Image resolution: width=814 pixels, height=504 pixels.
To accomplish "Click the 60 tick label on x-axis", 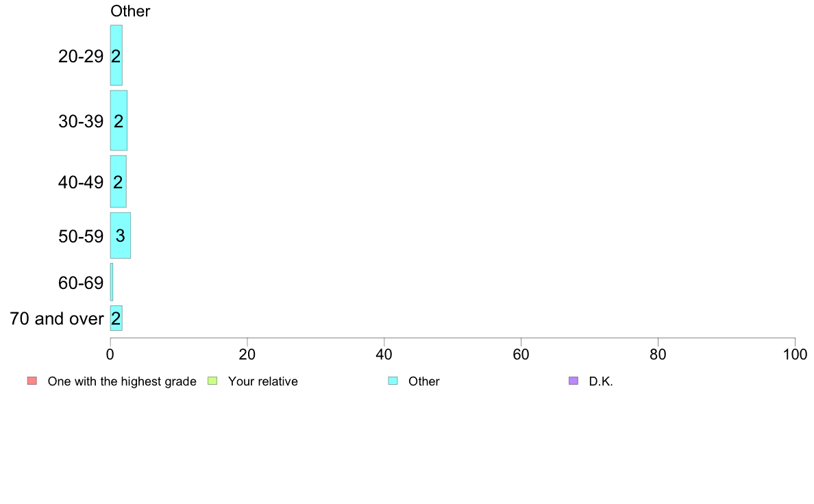I will [521, 355].
